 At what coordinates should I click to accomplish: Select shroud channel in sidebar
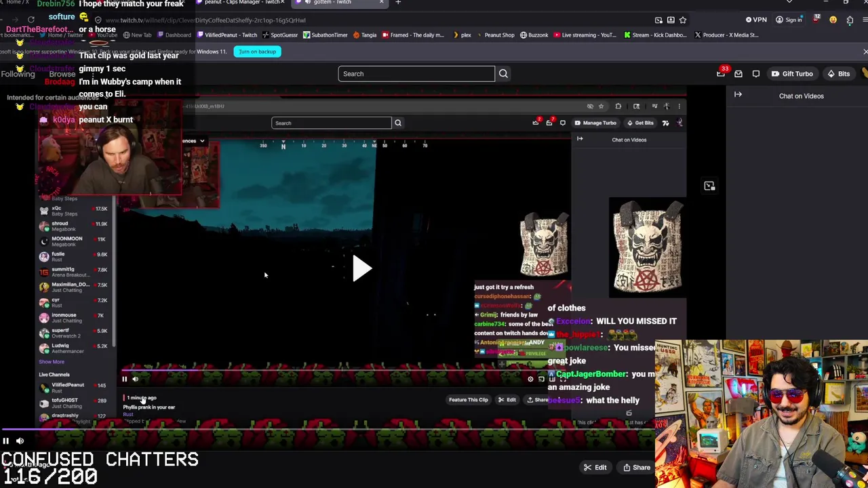73,226
